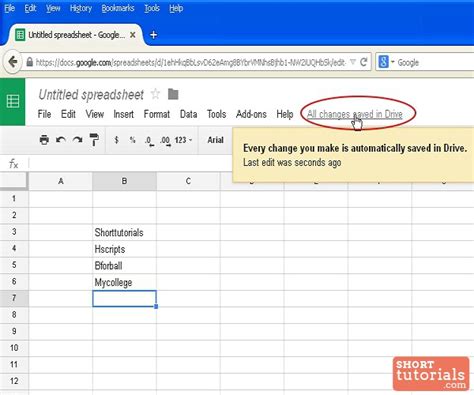Click the Print icon in the toolbar
This screenshot has width=474, height=395.
click(44, 140)
